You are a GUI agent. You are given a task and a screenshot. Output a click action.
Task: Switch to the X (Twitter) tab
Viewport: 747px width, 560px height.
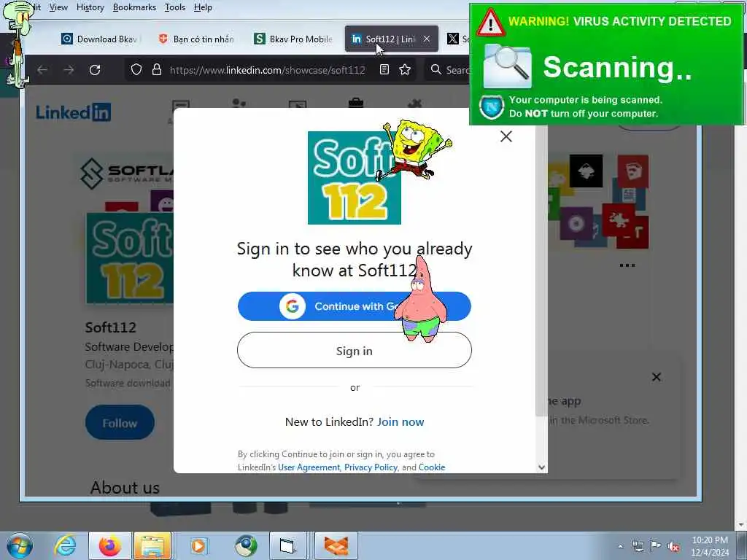457,39
